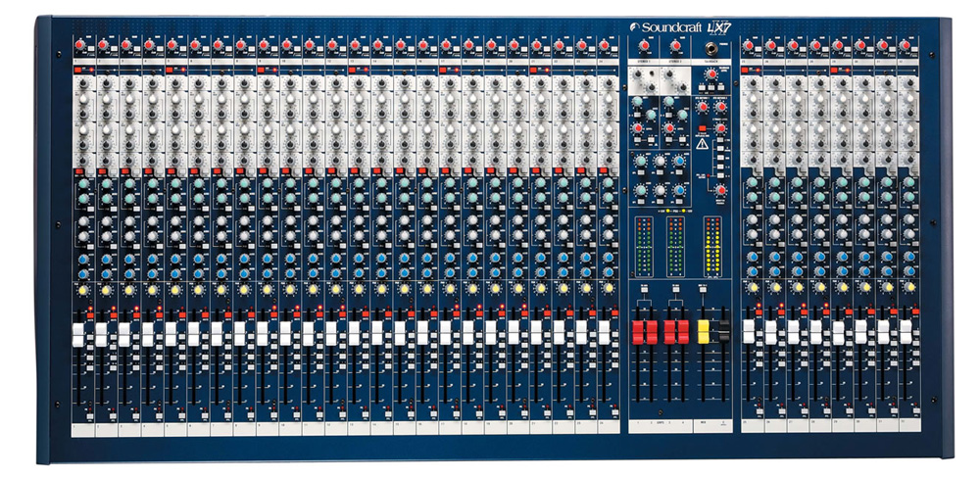
Task: Toggle the MUTE button on channel 12
Action: coord(342,315)
